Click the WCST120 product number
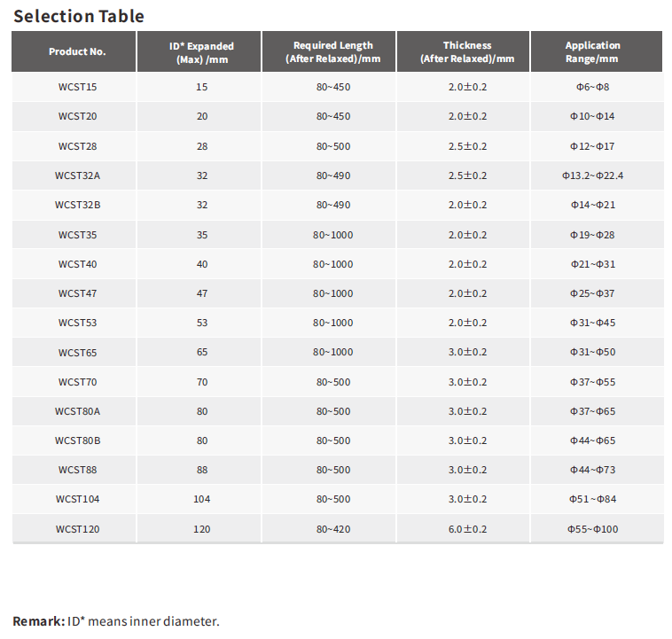Image resolution: width=672 pixels, height=639 pixels. tap(77, 529)
